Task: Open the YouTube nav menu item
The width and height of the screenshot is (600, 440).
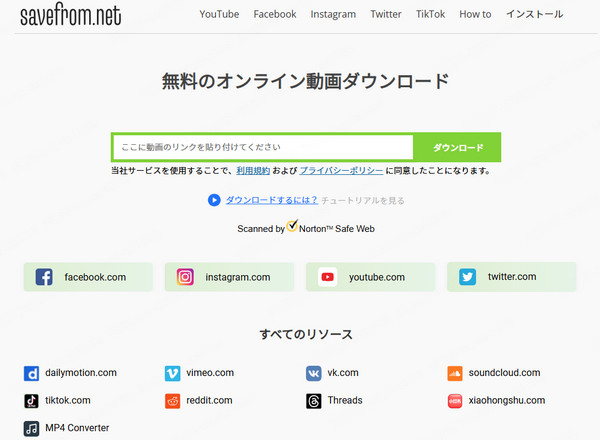Action: click(x=219, y=15)
